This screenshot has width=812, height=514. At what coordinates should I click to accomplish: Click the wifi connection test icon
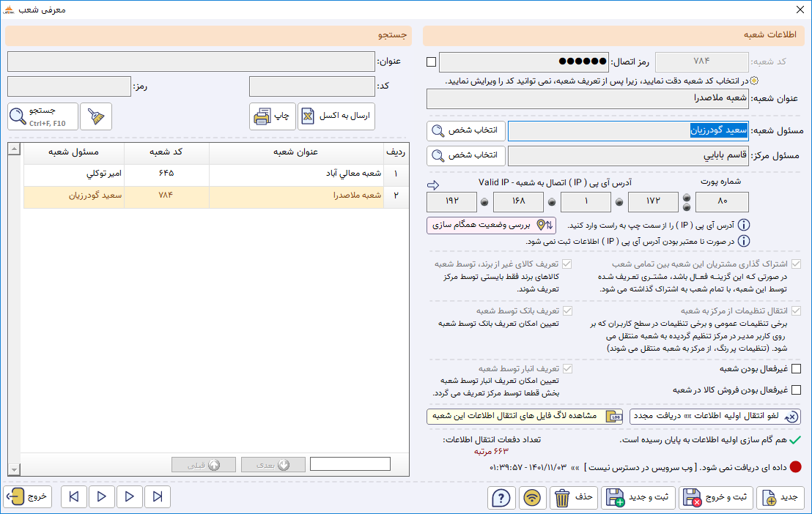click(532, 497)
